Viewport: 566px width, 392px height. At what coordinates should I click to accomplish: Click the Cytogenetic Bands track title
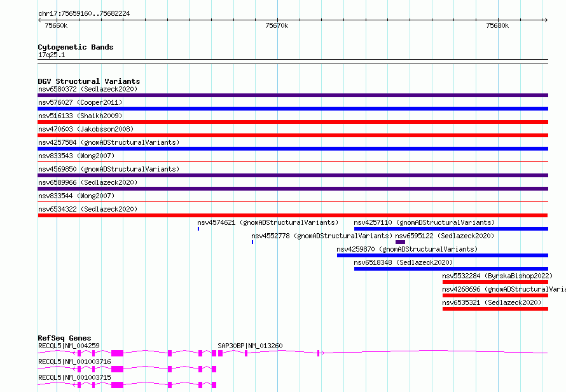(x=76, y=47)
